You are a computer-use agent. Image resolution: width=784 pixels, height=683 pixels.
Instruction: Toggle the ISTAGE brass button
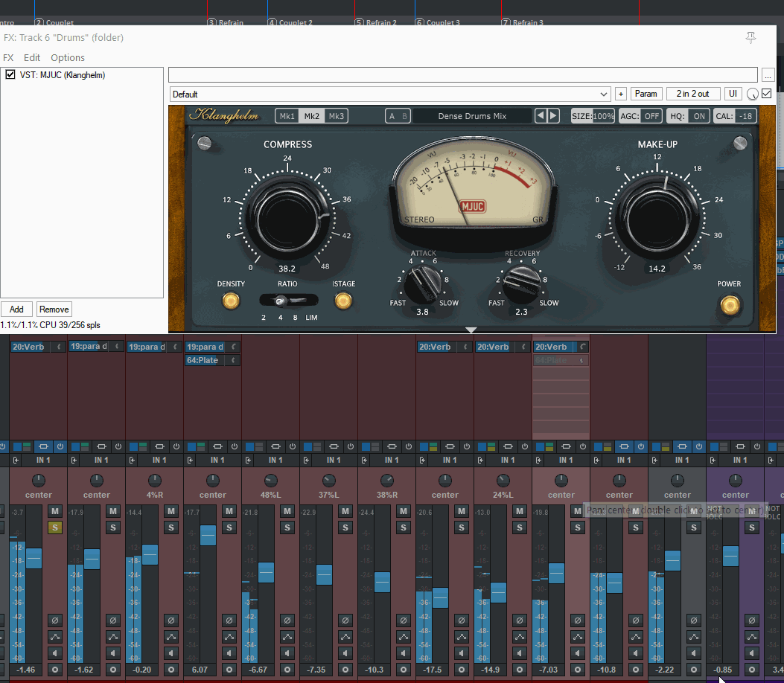point(343,301)
